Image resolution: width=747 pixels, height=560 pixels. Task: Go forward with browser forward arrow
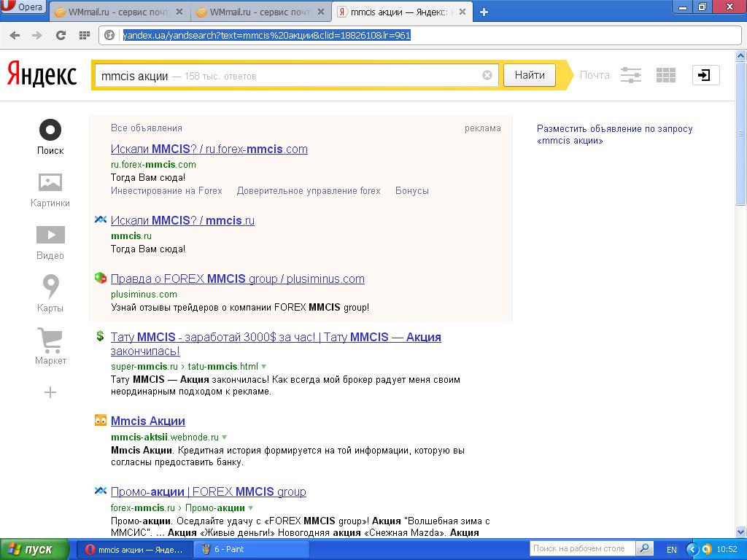click(37, 35)
